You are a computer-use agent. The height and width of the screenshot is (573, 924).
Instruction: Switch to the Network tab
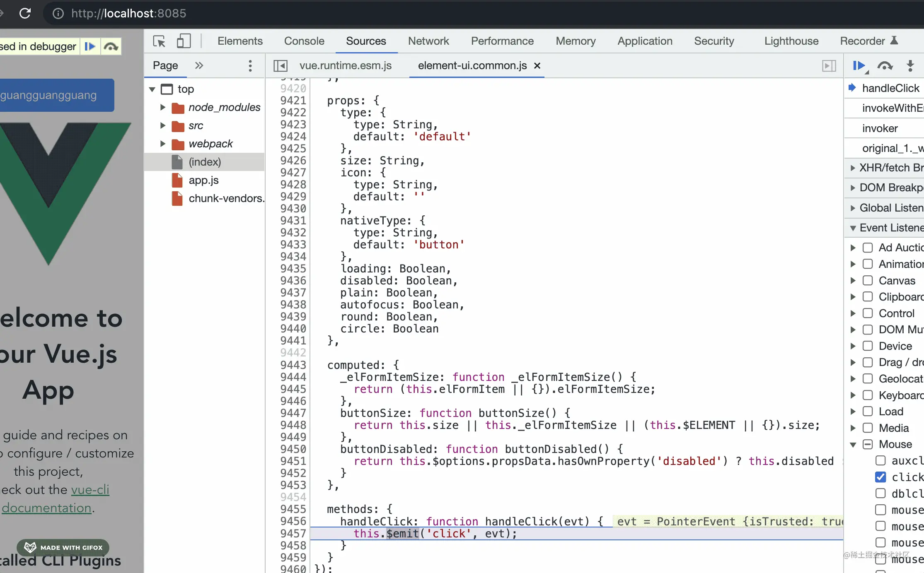tap(428, 41)
